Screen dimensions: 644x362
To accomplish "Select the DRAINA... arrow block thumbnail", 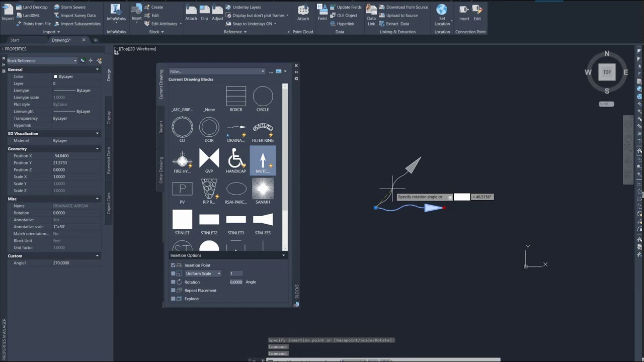I will click(236, 130).
